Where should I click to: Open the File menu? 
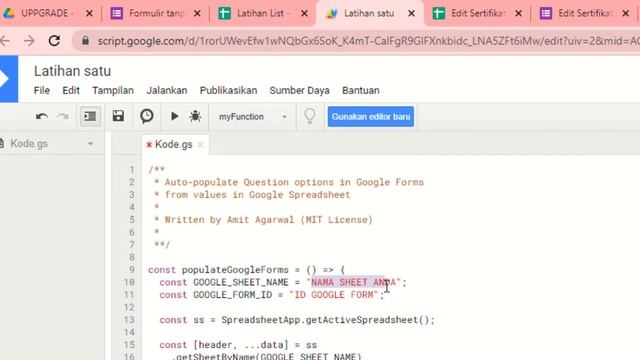click(42, 90)
